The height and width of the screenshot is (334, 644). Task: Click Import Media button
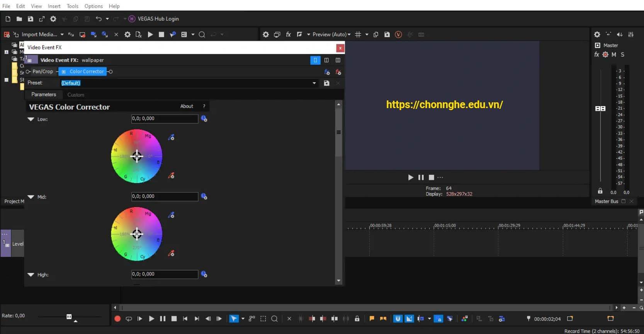(35, 34)
